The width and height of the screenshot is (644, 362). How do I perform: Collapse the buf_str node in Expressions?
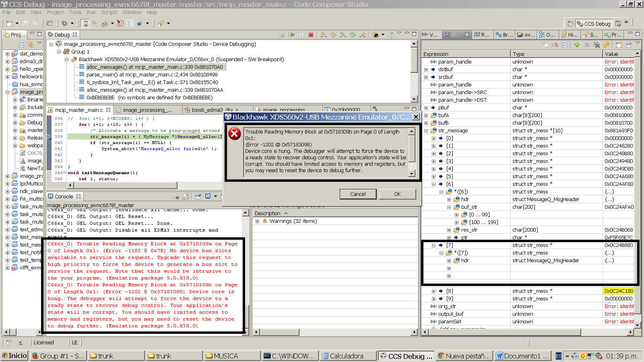449,207
